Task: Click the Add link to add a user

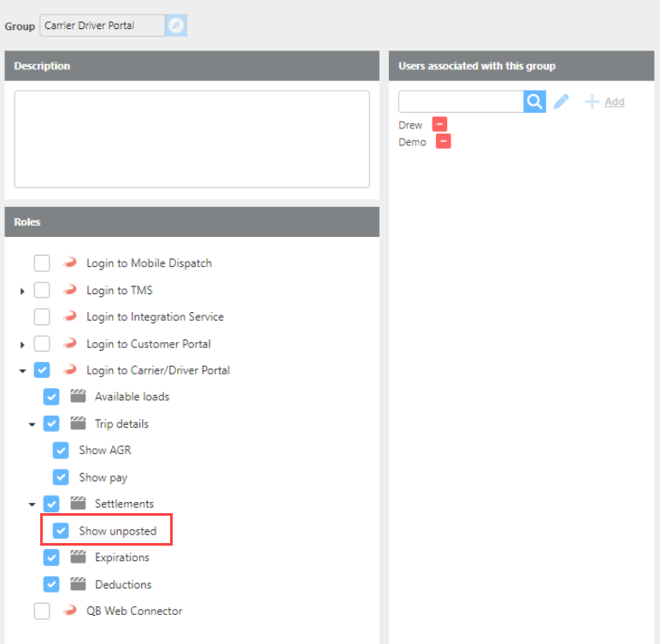Action: coord(614,102)
